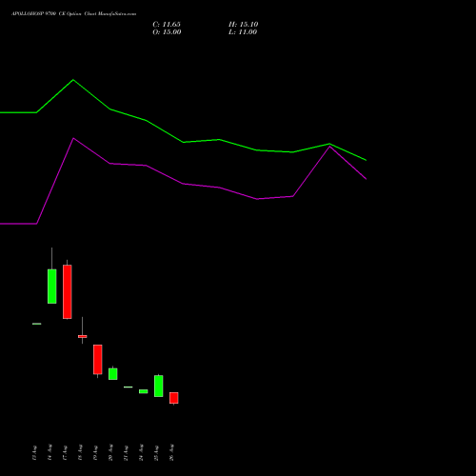Click the flat green dash candle for 21 Aug

(129, 387)
